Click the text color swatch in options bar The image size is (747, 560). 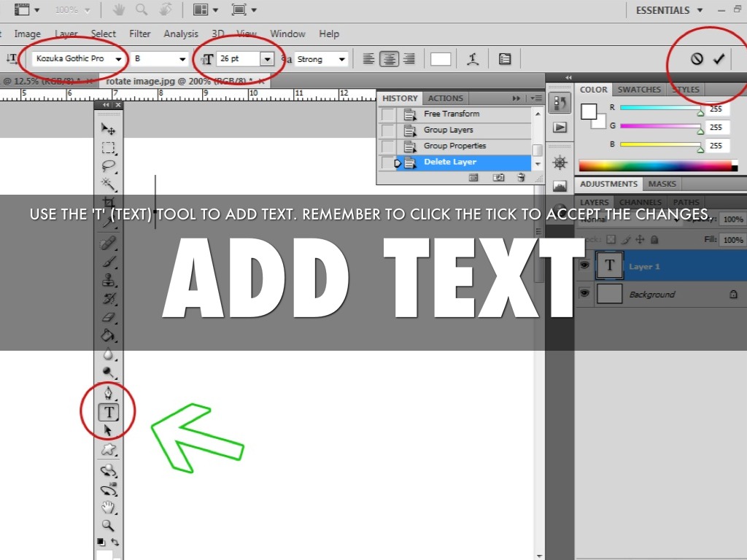coord(441,59)
